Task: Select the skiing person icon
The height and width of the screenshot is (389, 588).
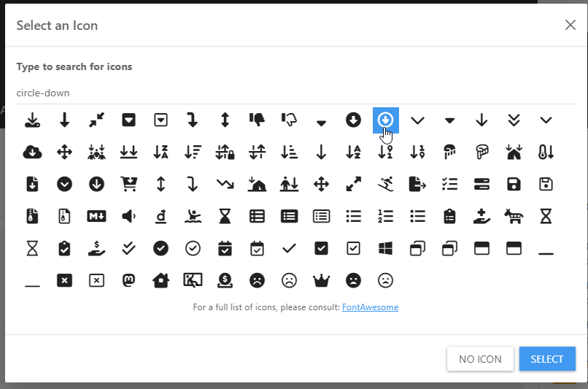Action: tap(386, 184)
